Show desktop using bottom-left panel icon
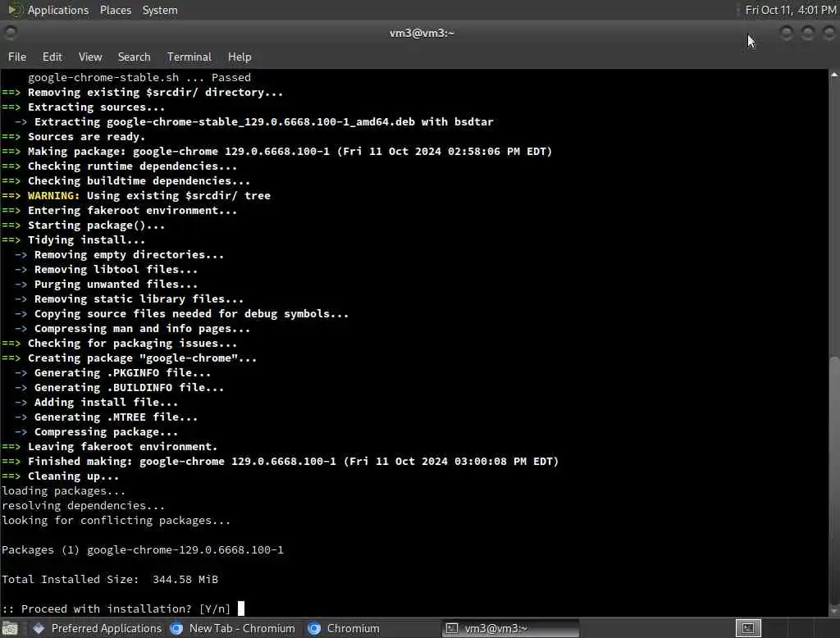This screenshot has height=638, width=840. [10, 628]
